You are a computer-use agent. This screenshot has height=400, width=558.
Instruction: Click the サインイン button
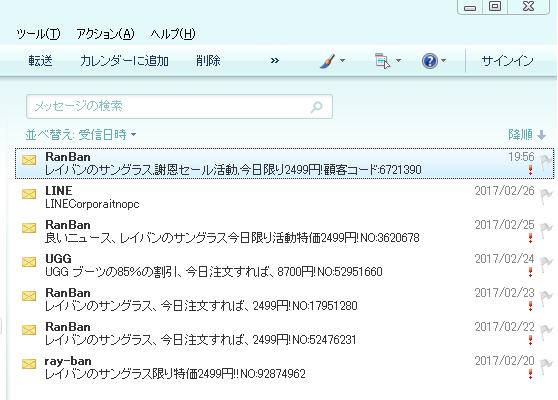pos(507,61)
